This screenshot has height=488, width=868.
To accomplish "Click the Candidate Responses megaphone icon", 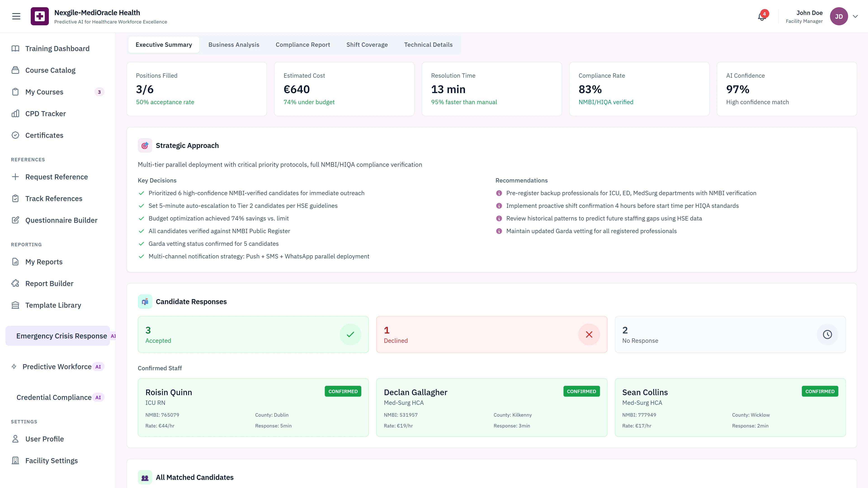I will click(x=145, y=301).
